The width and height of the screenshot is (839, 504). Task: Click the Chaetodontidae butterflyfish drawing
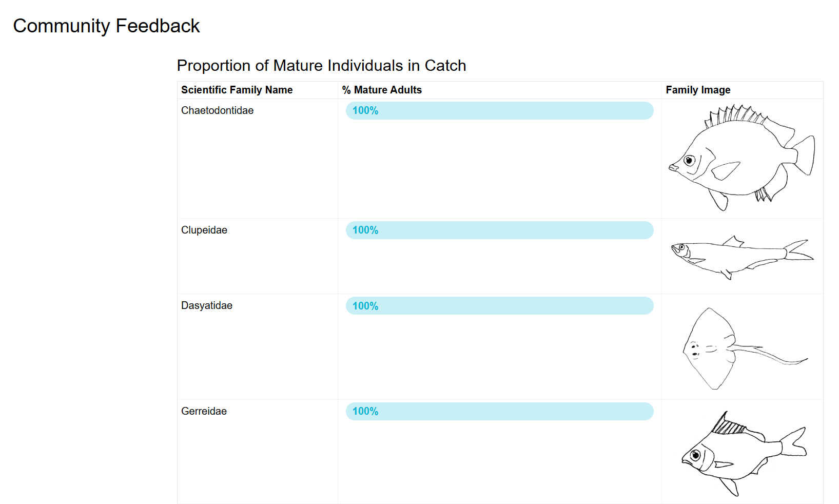(x=742, y=158)
